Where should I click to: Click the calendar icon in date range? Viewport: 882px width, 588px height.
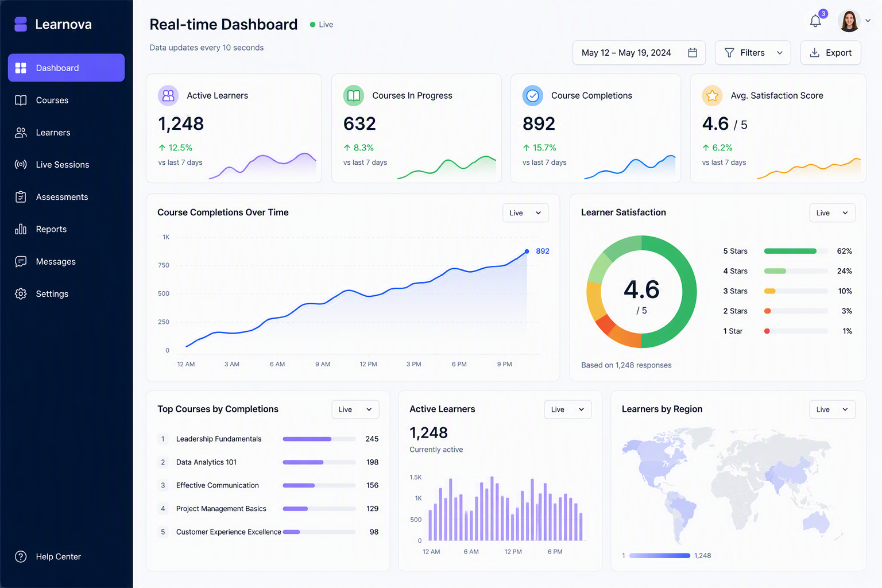tap(693, 53)
